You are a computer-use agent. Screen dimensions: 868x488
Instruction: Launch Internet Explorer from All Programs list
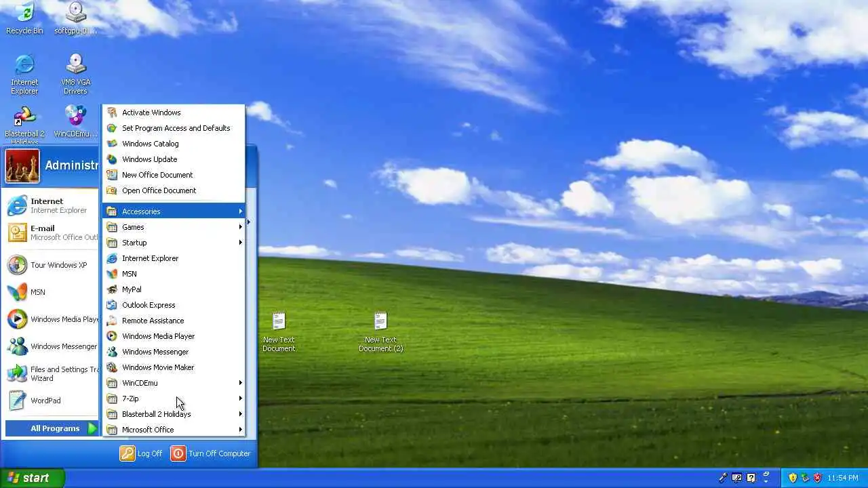point(174,258)
